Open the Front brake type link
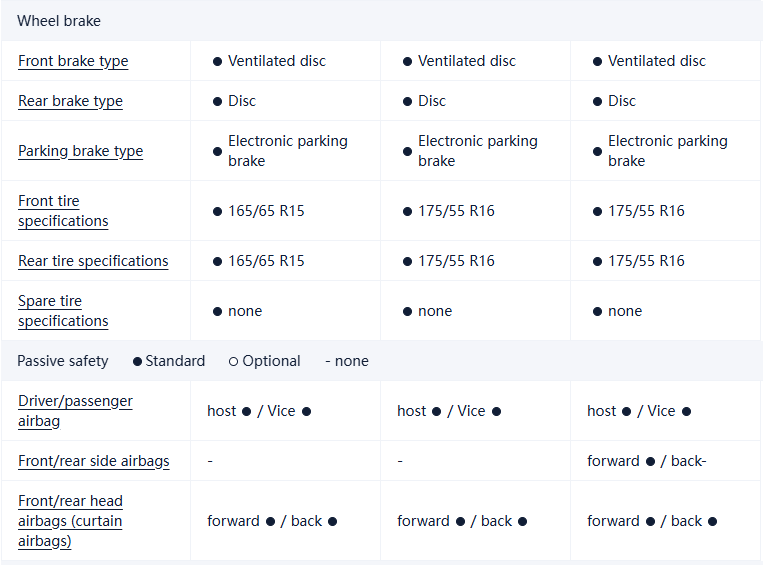The width and height of the screenshot is (766, 565). point(73,61)
